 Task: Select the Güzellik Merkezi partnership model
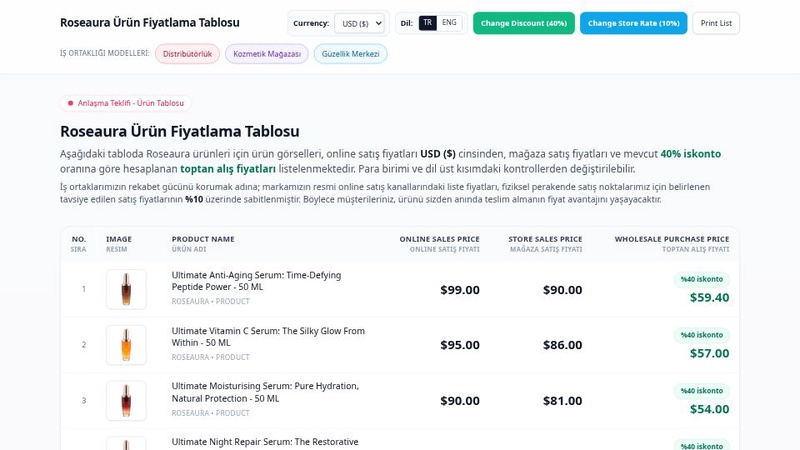[351, 54]
